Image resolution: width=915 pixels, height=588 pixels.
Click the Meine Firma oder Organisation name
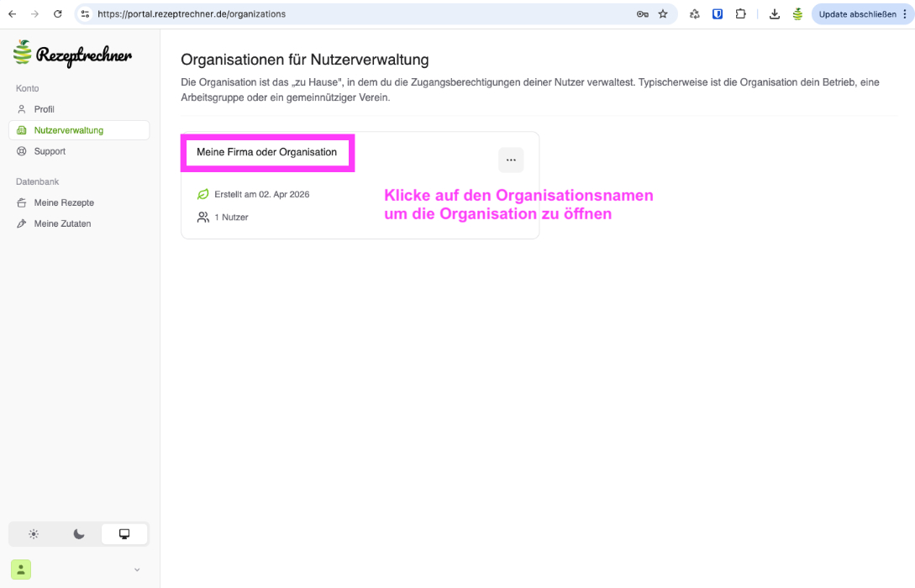pyautogui.click(x=266, y=152)
